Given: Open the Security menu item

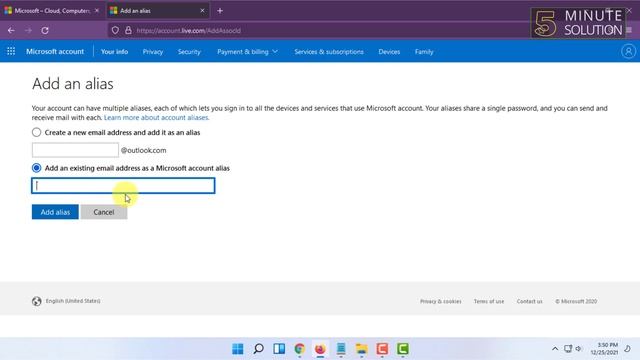Looking at the screenshot, I should (189, 52).
